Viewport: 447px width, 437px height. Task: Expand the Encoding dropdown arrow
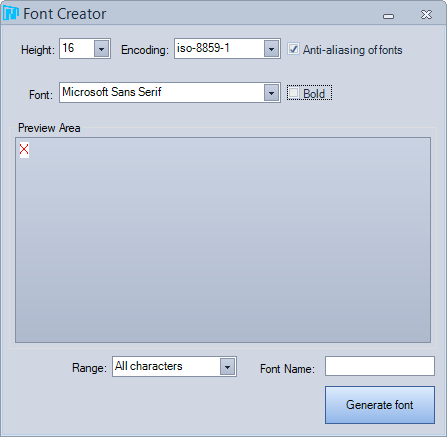(x=272, y=49)
